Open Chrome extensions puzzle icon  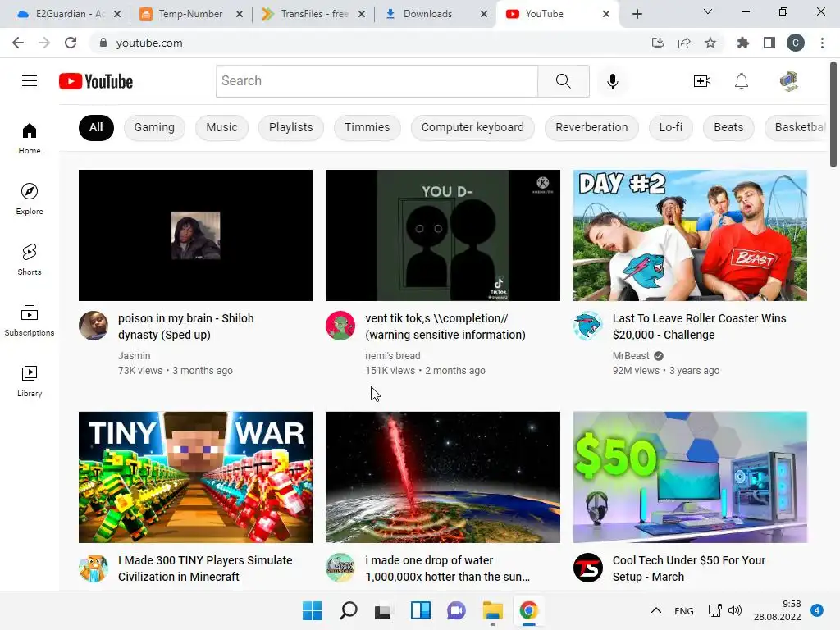click(743, 43)
